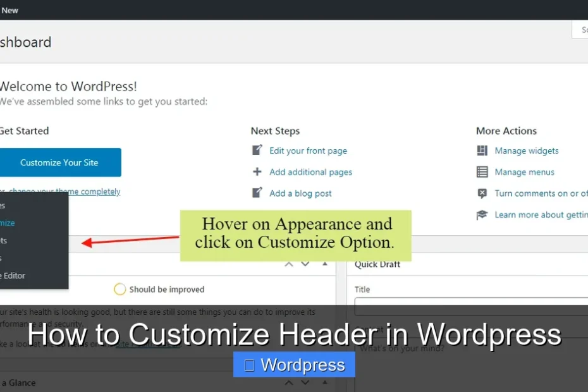Open the Add a blog post link

pos(300,193)
